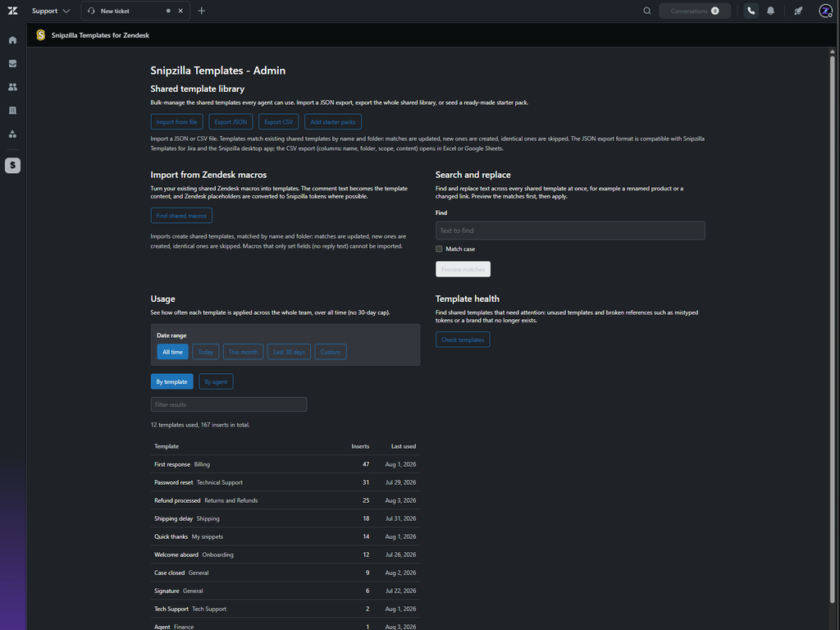The width and height of the screenshot is (840, 630).
Task: Click Add starter packs button
Action: pos(333,122)
